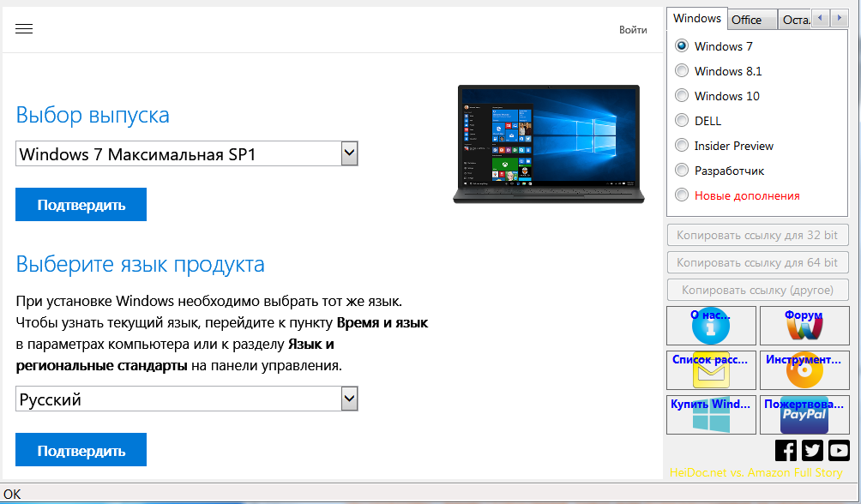Click the Windows 10 laptop image
Image resolution: width=861 pixels, height=504 pixels.
(549, 144)
